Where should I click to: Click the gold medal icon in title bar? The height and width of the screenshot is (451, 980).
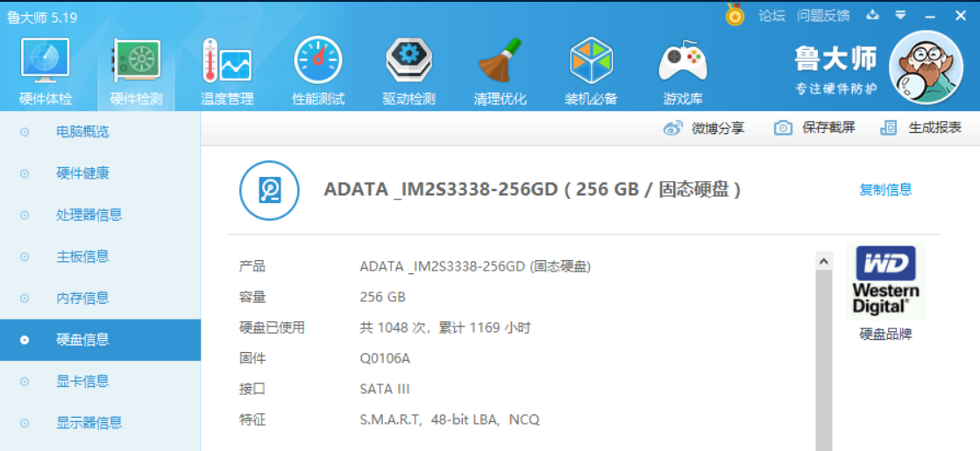pos(735,15)
